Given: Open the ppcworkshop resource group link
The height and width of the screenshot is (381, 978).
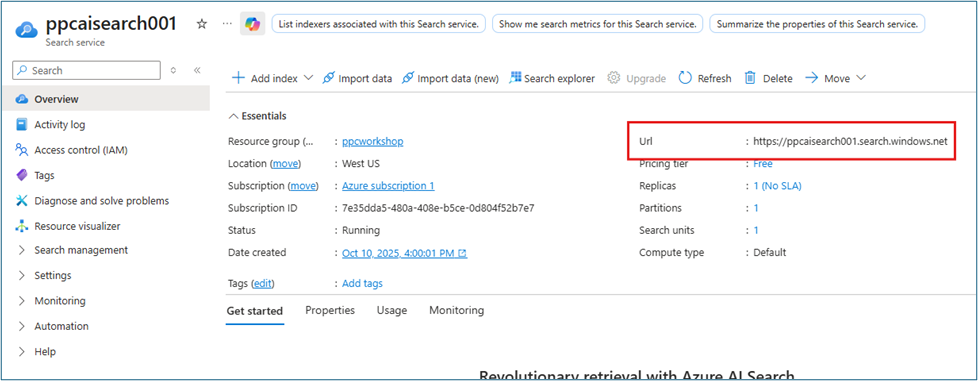Looking at the screenshot, I should [x=372, y=142].
